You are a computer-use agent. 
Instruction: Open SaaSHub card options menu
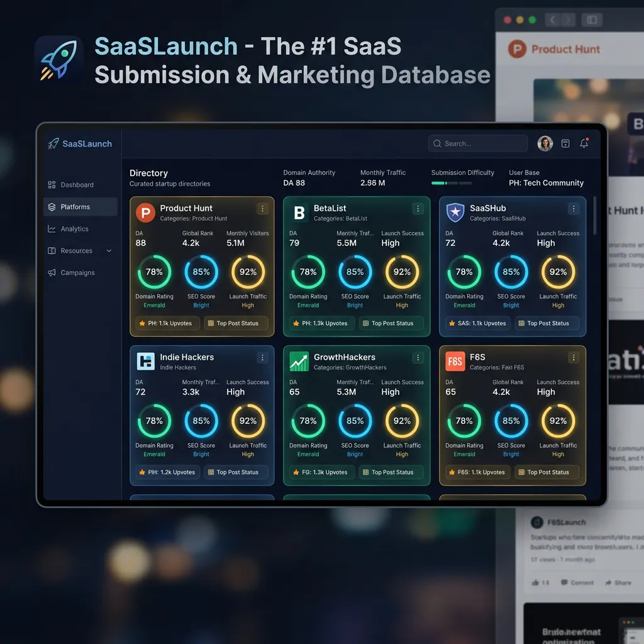coord(574,209)
